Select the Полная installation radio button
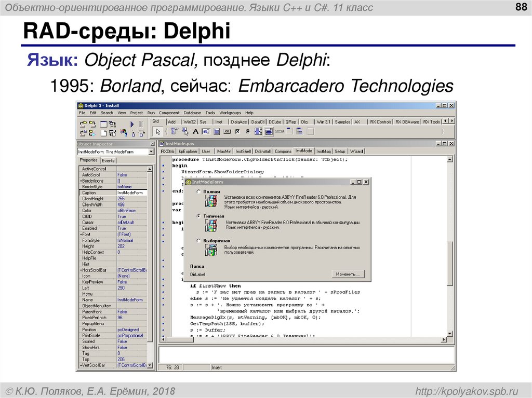 point(198,191)
